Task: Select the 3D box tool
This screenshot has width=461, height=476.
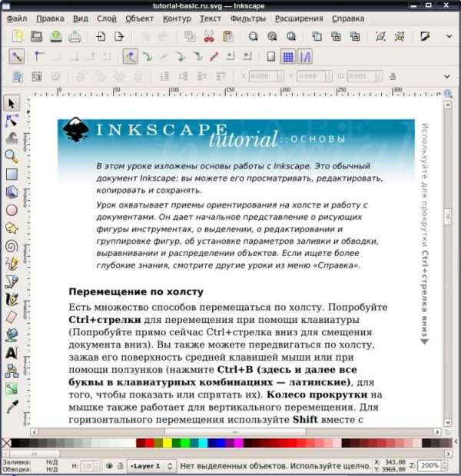Action: pyautogui.click(x=12, y=192)
